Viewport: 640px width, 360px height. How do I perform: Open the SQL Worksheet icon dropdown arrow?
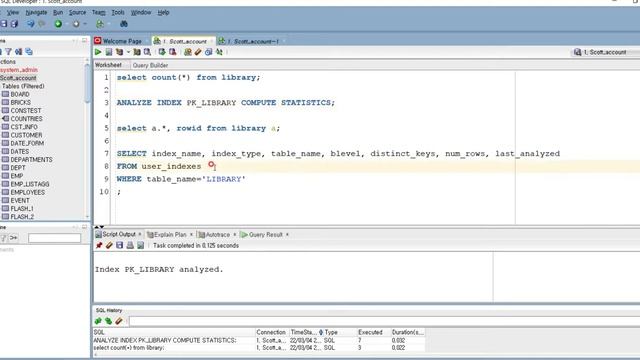109,24
